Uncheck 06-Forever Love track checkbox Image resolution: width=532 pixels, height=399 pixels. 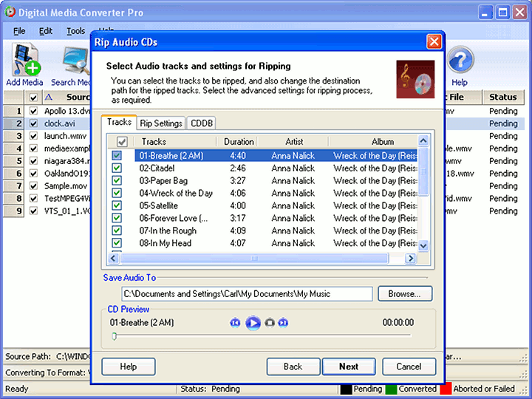[x=117, y=218]
